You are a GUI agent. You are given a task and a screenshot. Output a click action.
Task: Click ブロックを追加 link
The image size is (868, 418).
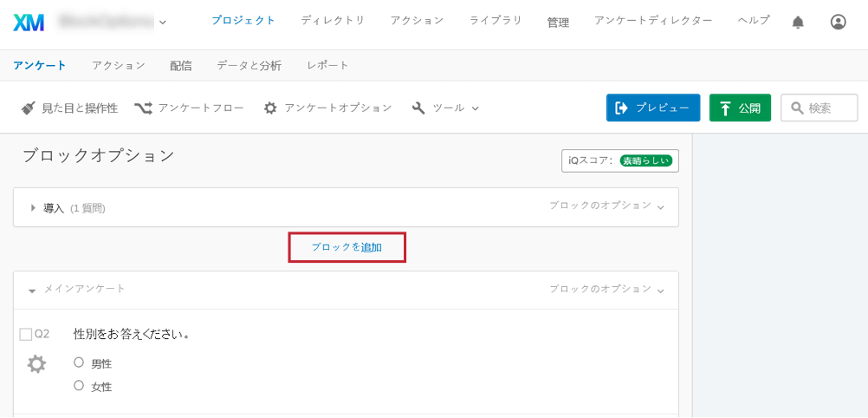coord(347,247)
